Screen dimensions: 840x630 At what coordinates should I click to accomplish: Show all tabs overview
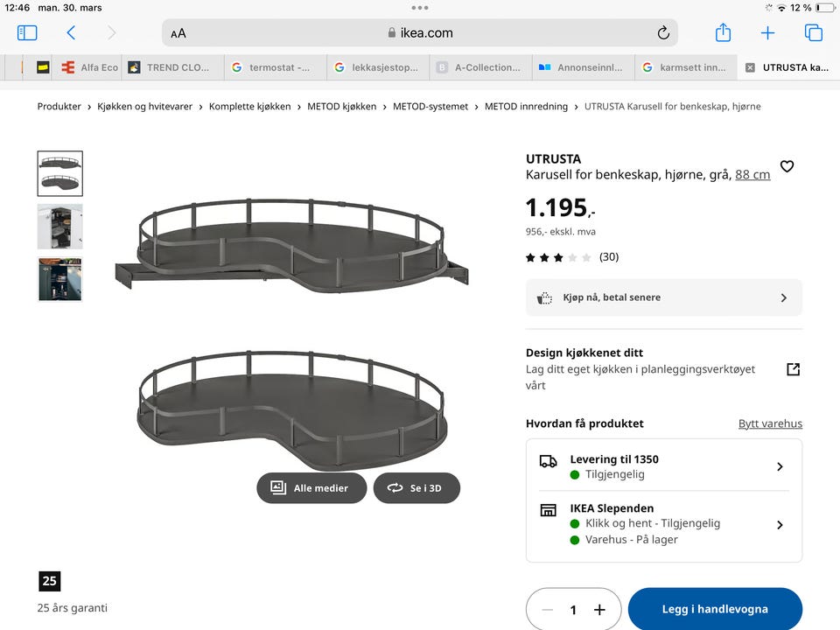(x=813, y=33)
